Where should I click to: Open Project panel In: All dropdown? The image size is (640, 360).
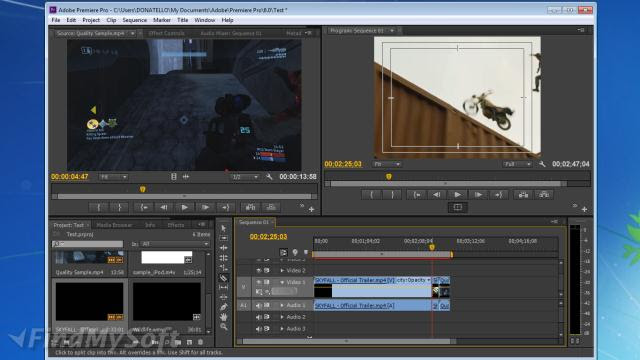point(175,244)
